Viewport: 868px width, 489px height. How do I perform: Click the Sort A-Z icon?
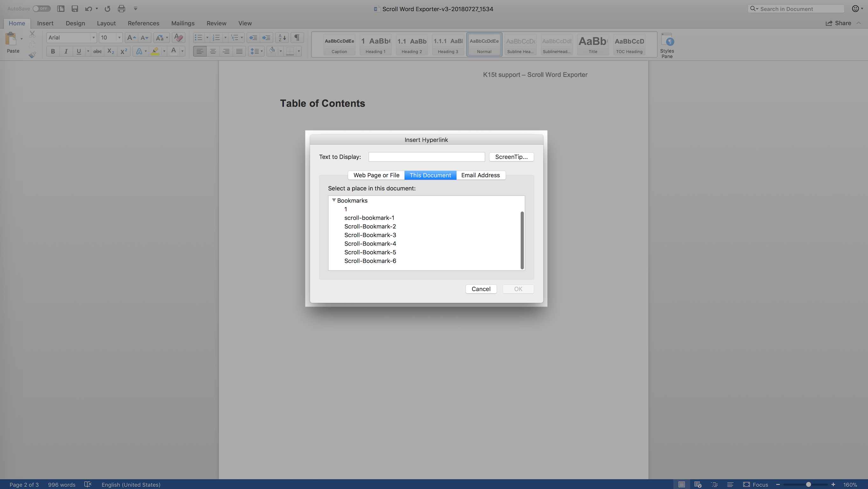point(282,38)
